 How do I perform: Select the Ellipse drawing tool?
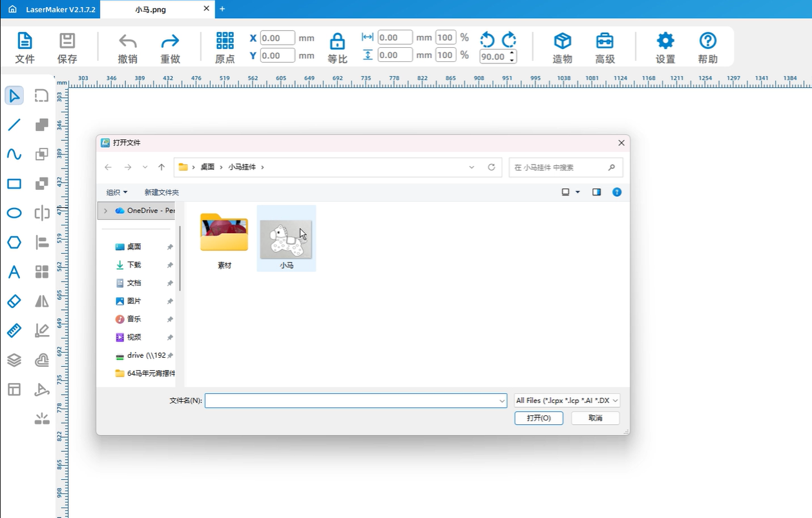tap(14, 213)
